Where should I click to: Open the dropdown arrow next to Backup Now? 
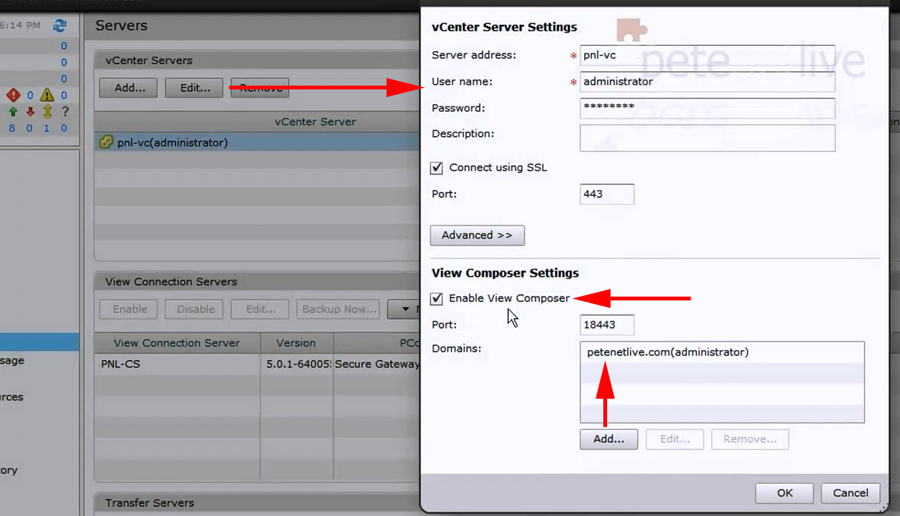point(405,309)
